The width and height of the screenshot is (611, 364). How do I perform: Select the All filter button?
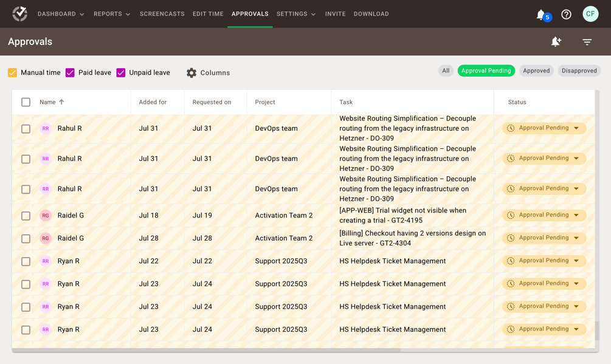point(446,70)
